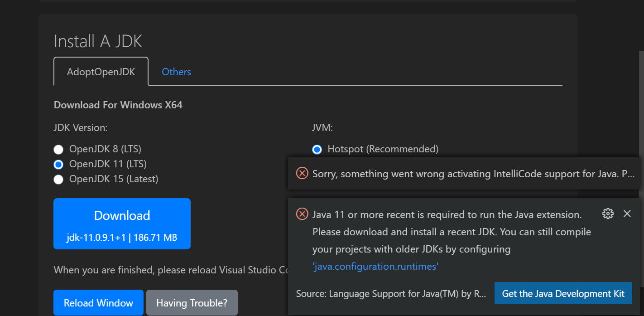This screenshot has width=644, height=316.
Task: Open the 'java.configuration.runtimes' link
Action: (375, 267)
